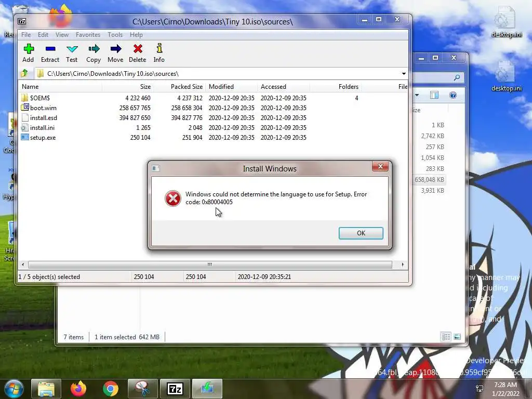Open the Edit menu
The image size is (532, 399).
click(43, 35)
